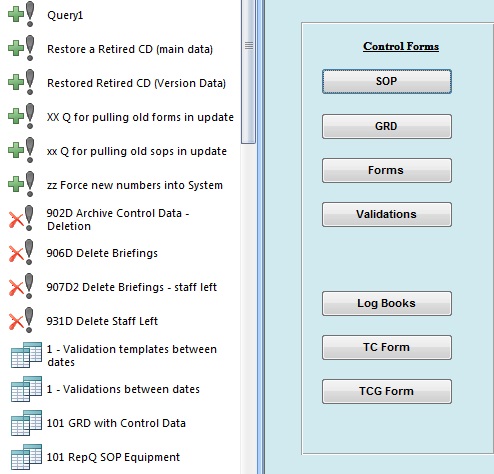Image resolution: width=494 pixels, height=474 pixels.
Task: Click the append query icon beside Query1
Action: click(22, 14)
